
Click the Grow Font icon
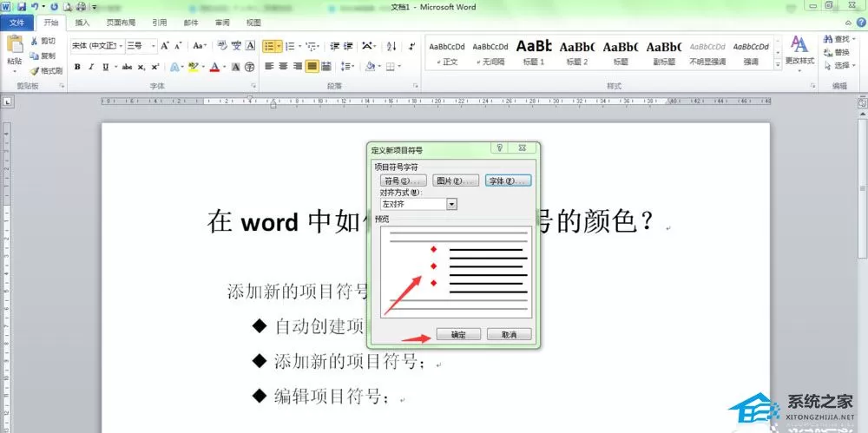pyautogui.click(x=165, y=46)
